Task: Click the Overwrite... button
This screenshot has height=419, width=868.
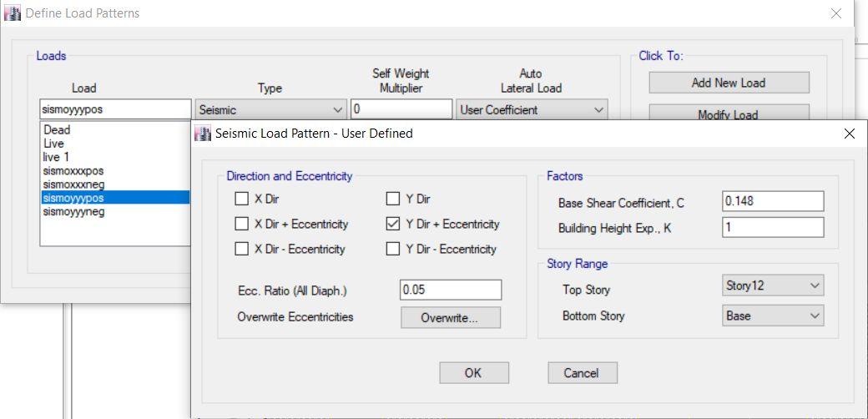Action: 450,318
